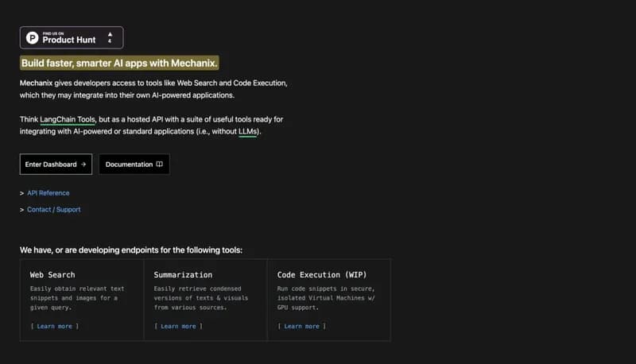Click the 'Easily obtain relevant text snippets' description
The height and width of the screenshot is (364, 636).
click(x=77, y=298)
